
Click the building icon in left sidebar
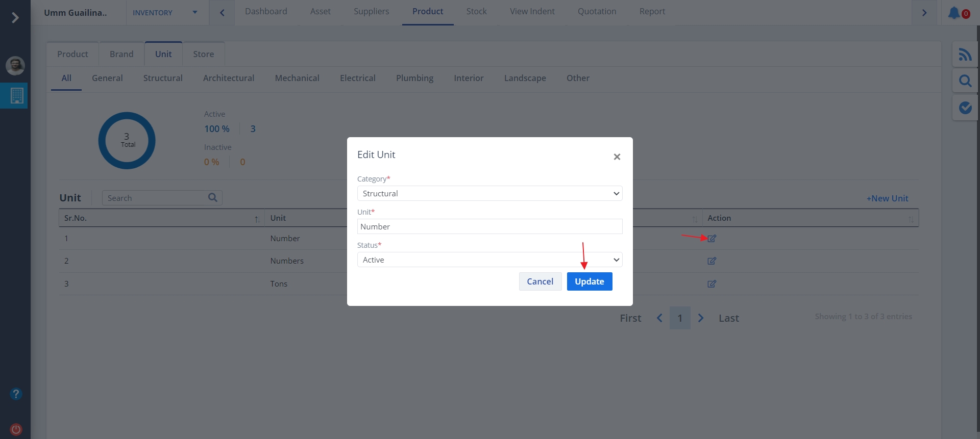[x=16, y=95]
